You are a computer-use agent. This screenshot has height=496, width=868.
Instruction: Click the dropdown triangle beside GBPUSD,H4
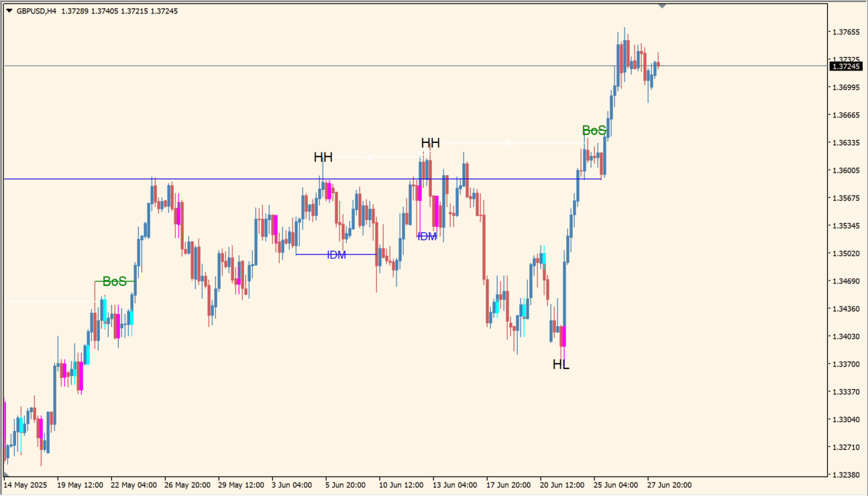9,11
